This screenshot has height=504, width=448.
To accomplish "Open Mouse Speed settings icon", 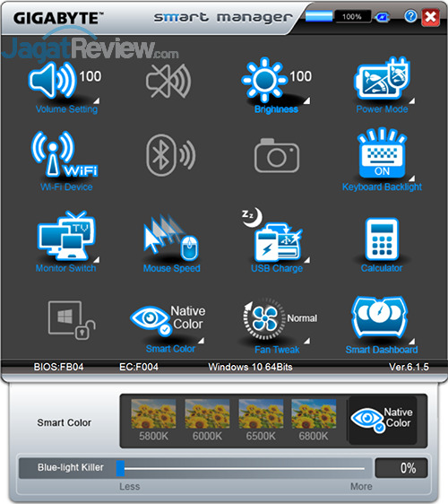I will (x=171, y=238).
